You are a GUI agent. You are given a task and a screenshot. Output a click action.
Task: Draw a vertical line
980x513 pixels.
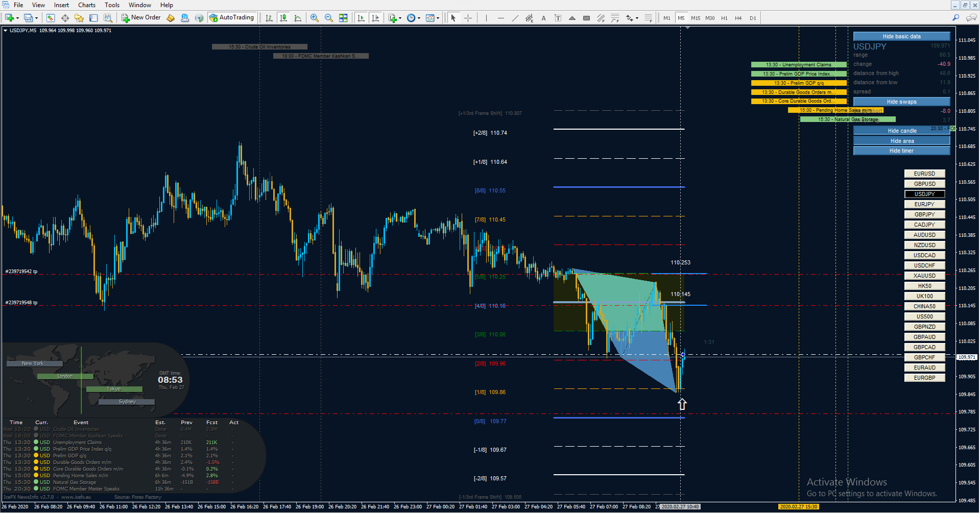(486, 18)
